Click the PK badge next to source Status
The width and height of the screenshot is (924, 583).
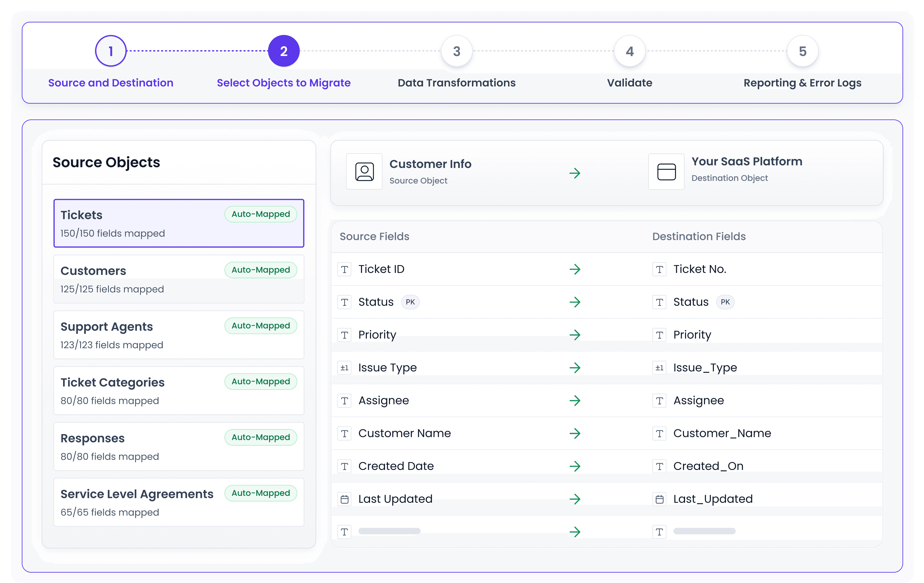(x=410, y=302)
